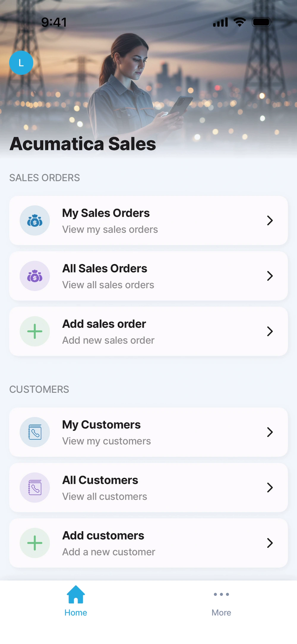Tap the purple money bag icon for All Sales Orders

click(35, 276)
